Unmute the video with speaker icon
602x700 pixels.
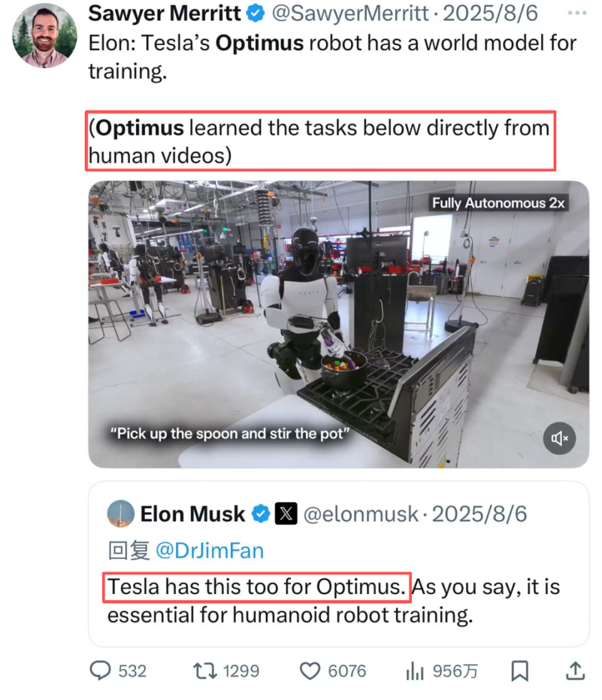tap(559, 438)
